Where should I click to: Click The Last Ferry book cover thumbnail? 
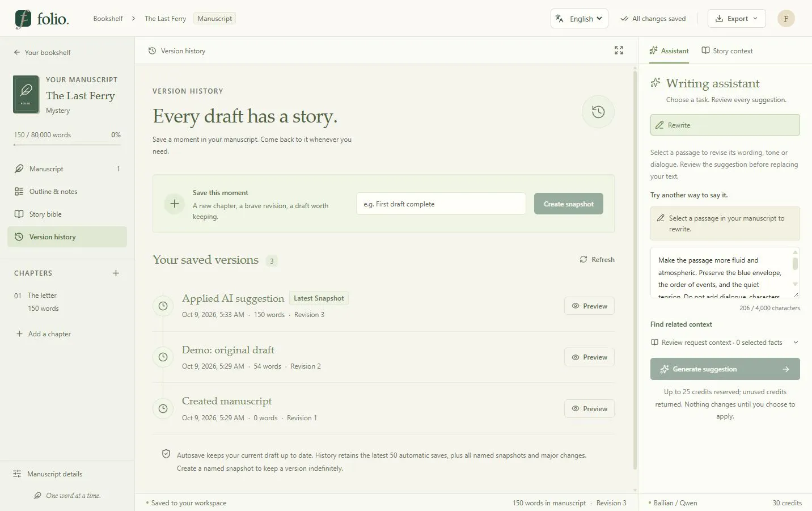point(26,95)
